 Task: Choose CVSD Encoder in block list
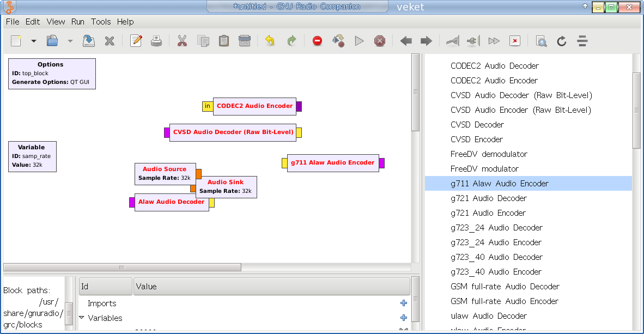(476, 139)
